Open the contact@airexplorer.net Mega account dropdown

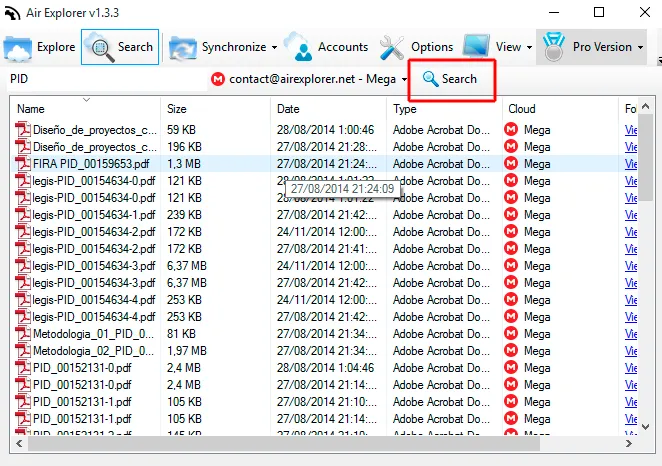[309, 79]
